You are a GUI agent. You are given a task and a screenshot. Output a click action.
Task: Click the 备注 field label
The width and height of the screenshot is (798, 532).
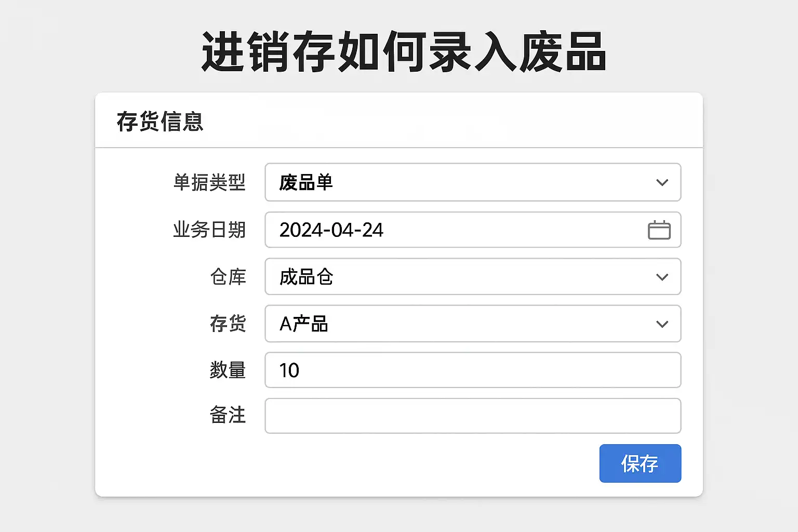tap(228, 415)
